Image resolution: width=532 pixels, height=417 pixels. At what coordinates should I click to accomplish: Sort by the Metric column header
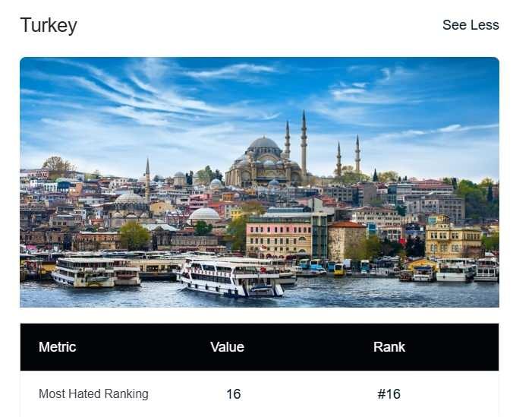58,346
